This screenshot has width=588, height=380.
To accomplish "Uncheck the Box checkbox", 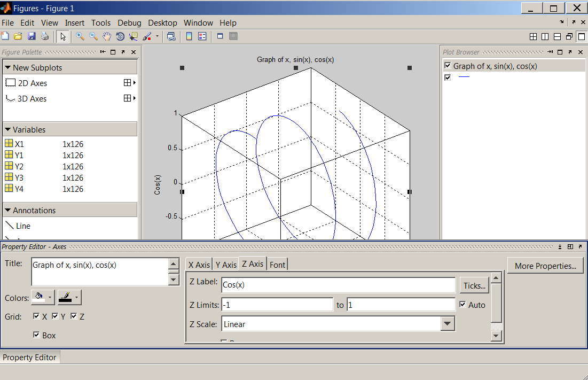I will (x=36, y=335).
